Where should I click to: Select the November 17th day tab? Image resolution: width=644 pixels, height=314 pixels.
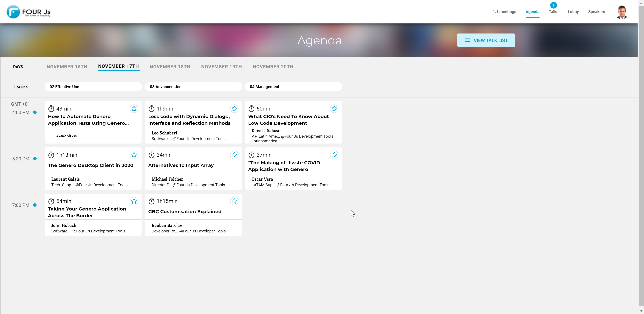click(x=119, y=66)
